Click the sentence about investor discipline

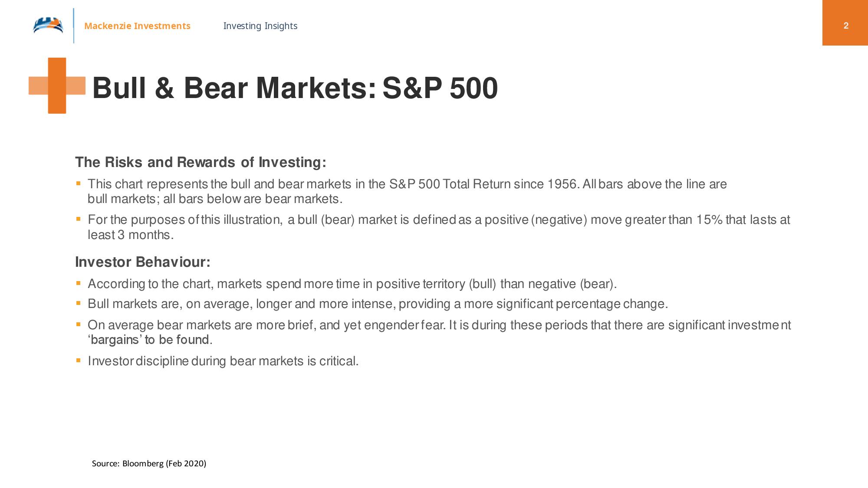[x=223, y=361]
